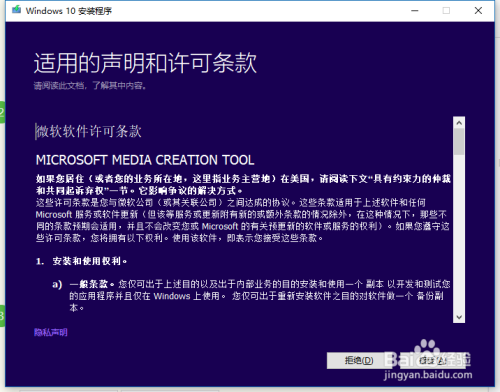
Task: Close the Windows 10 安装程序 window
Action: click(x=478, y=11)
